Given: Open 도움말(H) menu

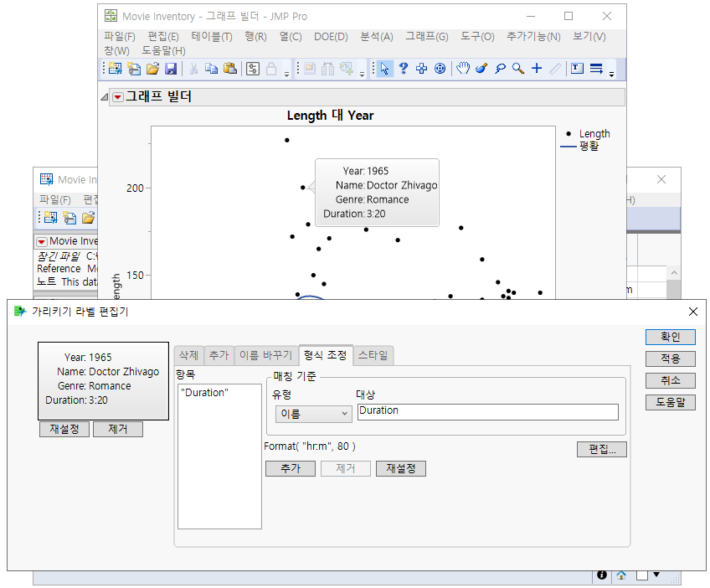Looking at the screenshot, I should click(163, 51).
